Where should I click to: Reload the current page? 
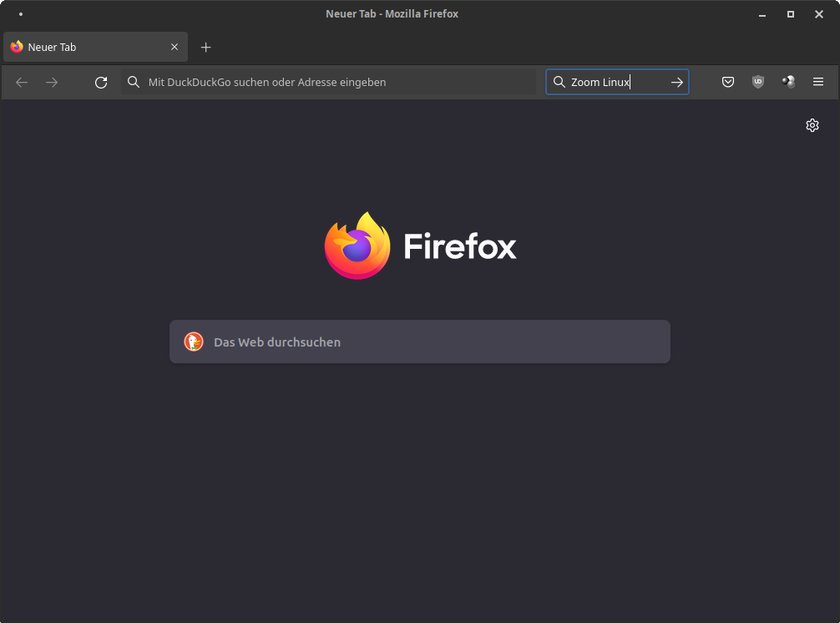101,82
